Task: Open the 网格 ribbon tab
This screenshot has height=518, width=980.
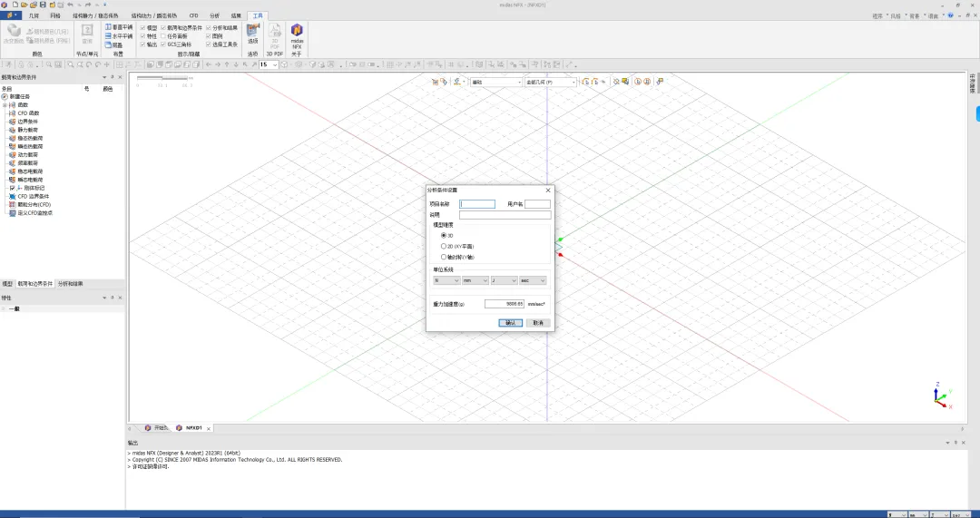Action: pos(55,15)
